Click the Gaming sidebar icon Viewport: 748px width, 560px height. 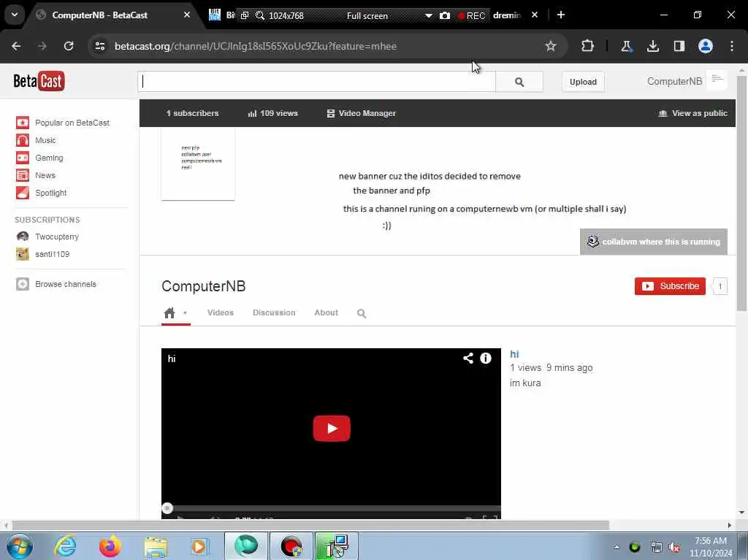(x=23, y=158)
